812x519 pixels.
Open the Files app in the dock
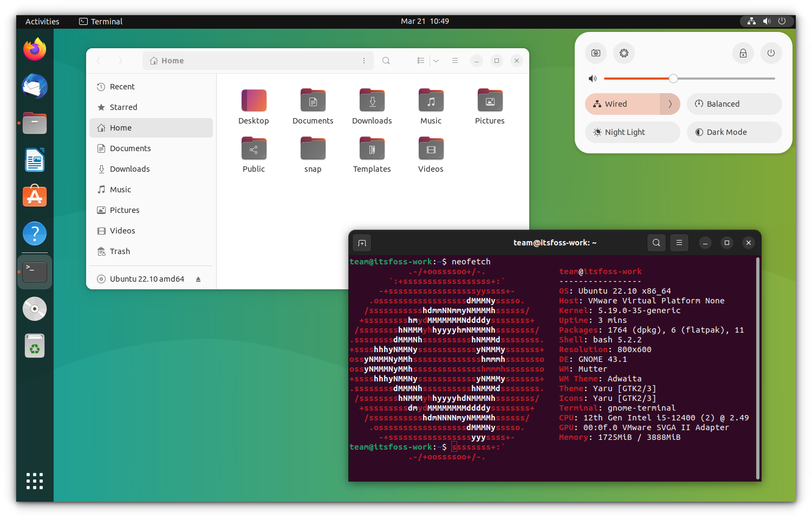pos(35,123)
